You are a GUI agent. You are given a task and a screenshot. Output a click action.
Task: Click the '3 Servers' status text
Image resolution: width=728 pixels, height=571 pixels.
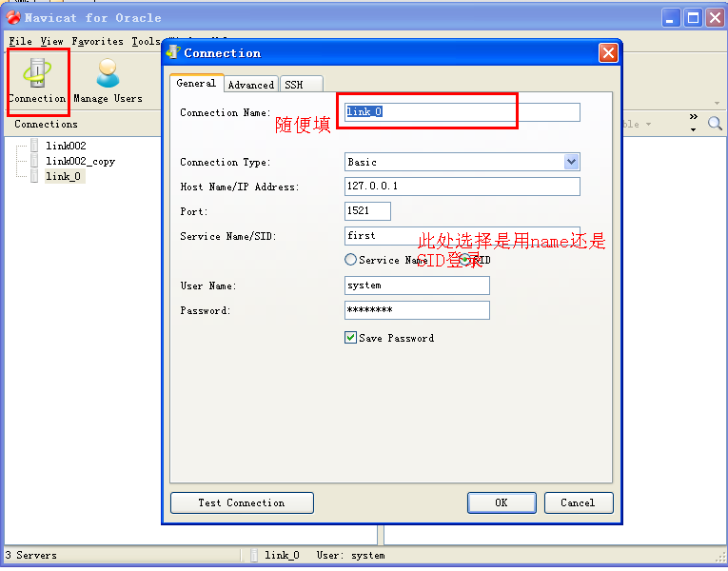[x=30, y=555]
